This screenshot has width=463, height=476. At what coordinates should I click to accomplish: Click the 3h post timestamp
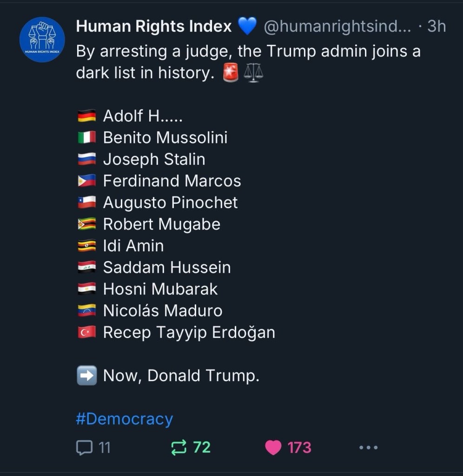click(x=436, y=27)
